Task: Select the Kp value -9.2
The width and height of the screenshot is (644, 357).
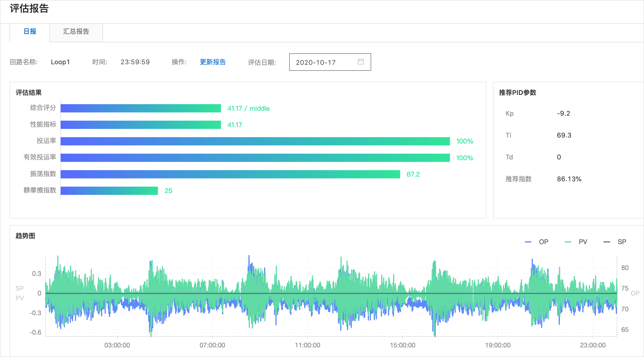Action: 563,113
